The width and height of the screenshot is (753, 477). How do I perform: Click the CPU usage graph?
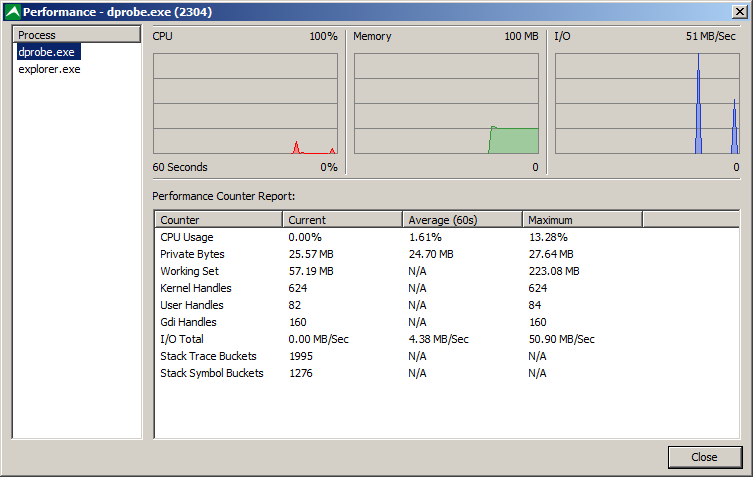[245, 103]
